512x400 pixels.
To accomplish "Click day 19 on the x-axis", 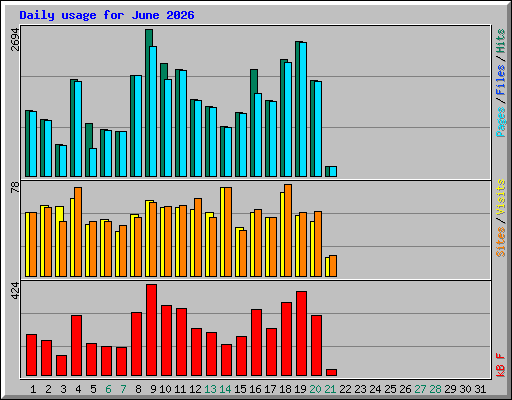I will [x=300, y=389].
